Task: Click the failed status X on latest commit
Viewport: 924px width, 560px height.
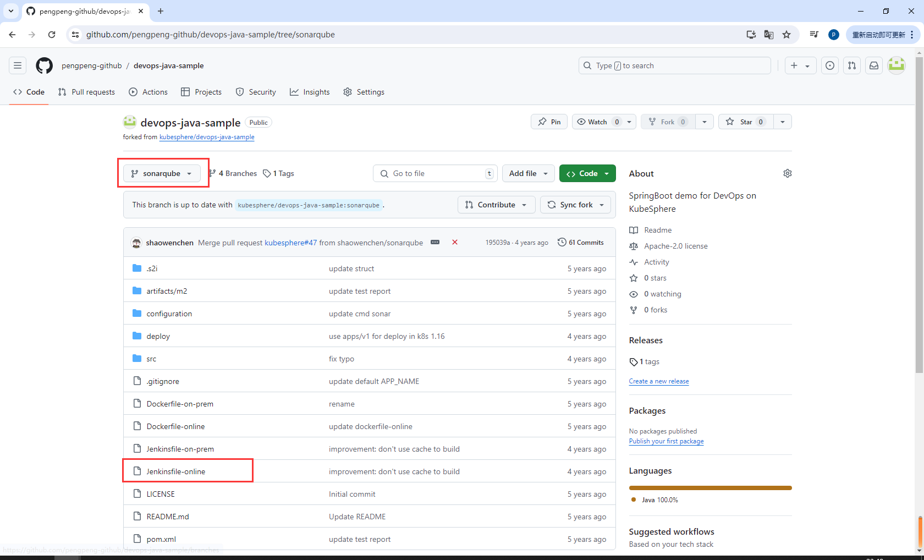Action: pyautogui.click(x=455, y=242)
